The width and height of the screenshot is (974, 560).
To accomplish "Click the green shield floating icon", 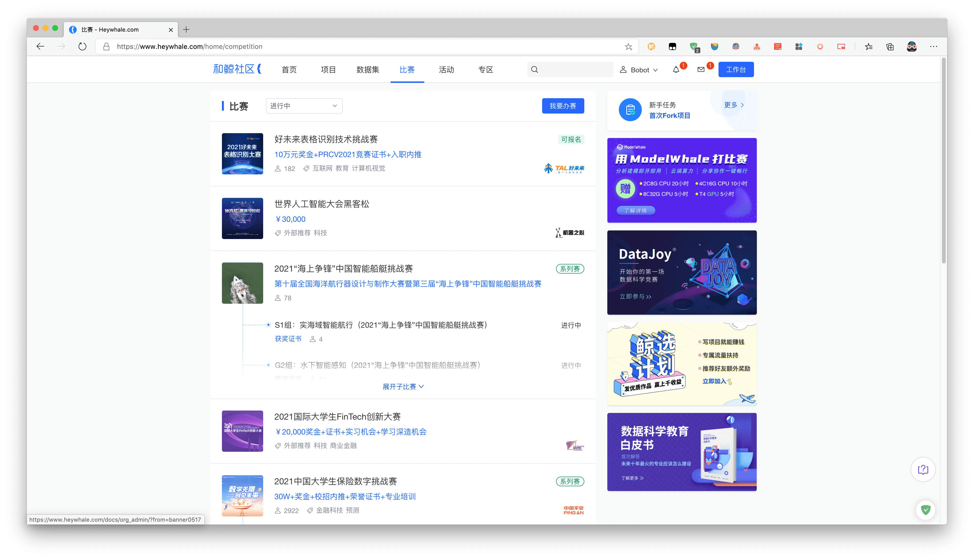I will [x=926, y=510].
